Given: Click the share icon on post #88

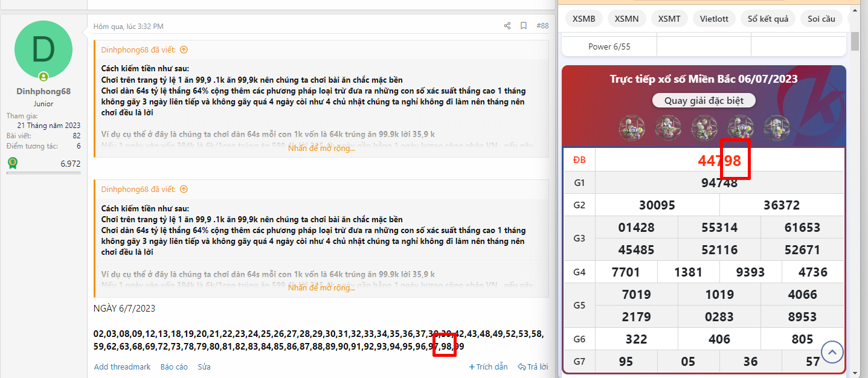Looking at the screenshot, I should click(x=507, y=26).
